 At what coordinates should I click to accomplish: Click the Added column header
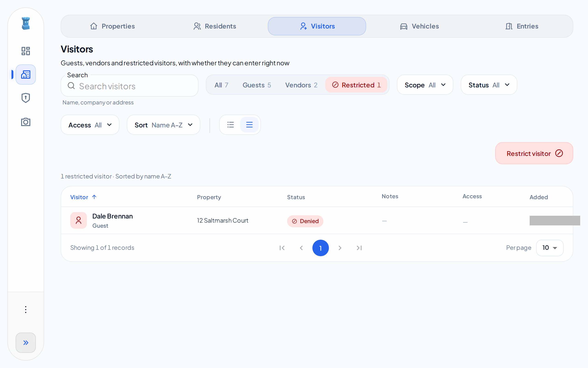[538, 197]
